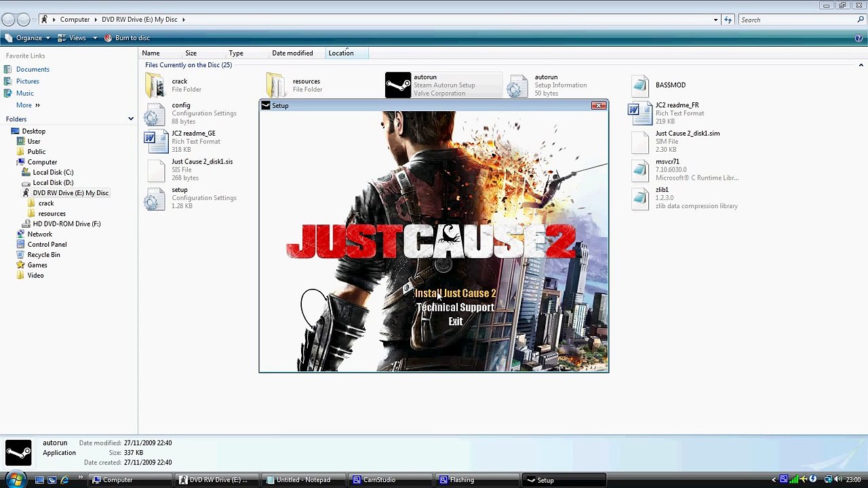Open Technical Support in the Setup window
This screenshot has height=488, width=868.
[455, 308]
